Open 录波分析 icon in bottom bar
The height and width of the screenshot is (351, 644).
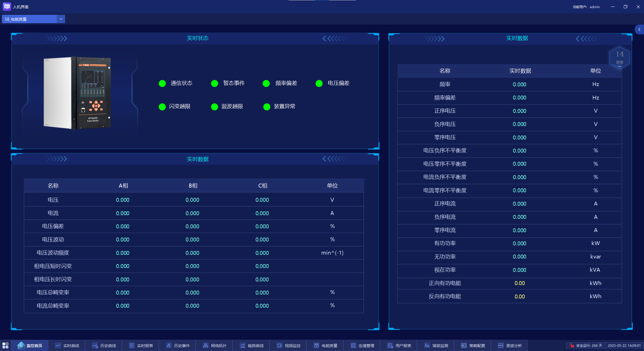[x=501, y=345]
